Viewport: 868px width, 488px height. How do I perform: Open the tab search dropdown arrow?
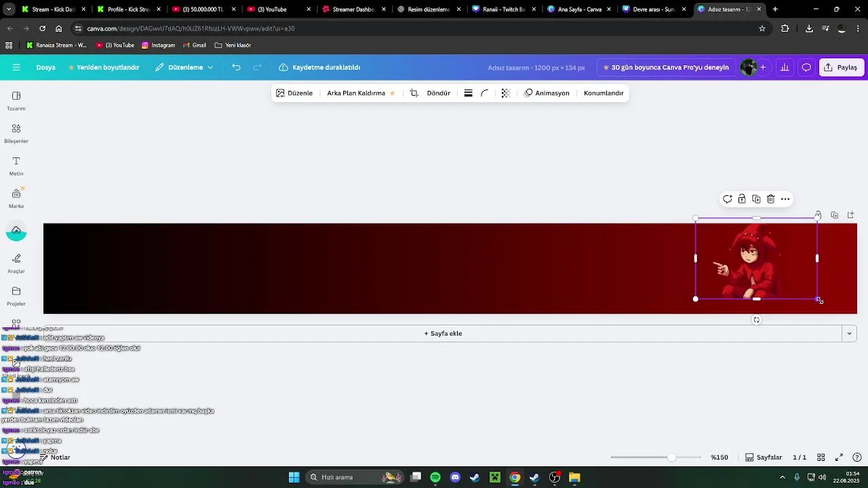pos(9,9)
